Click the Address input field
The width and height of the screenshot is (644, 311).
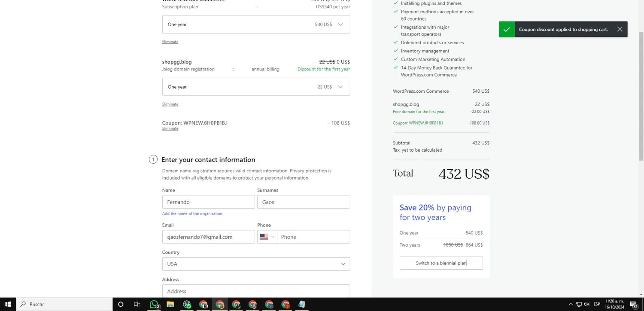tap(256, 291)
